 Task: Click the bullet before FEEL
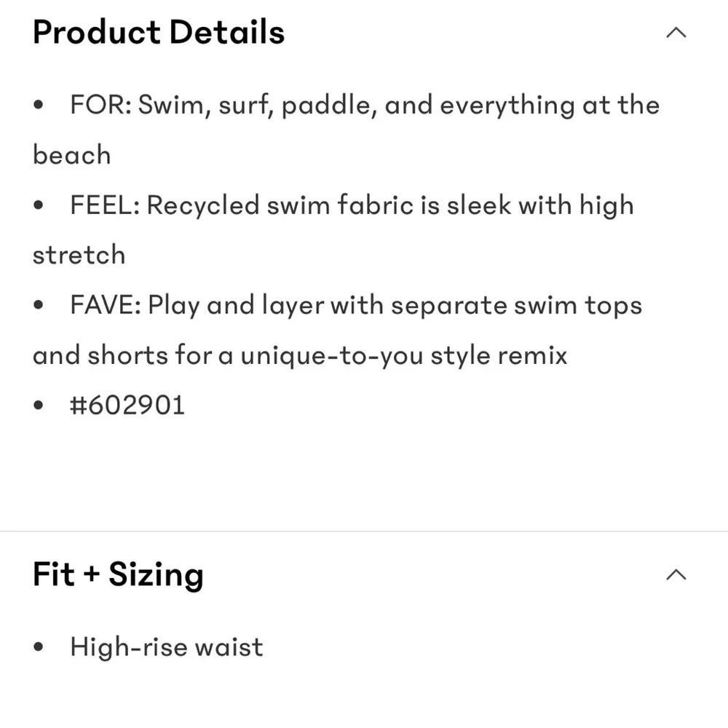(x=39, y=205)
